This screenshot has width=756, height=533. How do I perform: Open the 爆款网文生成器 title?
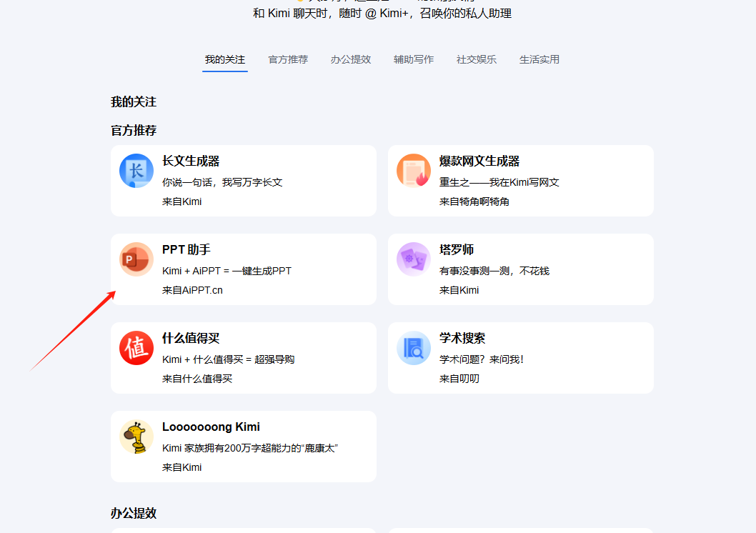[479, 161]
